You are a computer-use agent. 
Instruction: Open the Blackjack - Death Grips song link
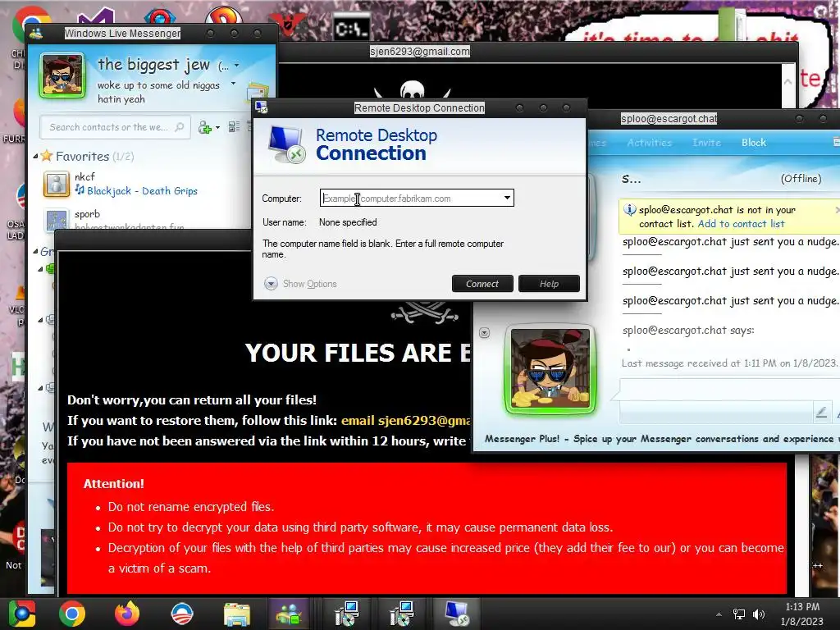pyautogui.click(x=142, y=190)
